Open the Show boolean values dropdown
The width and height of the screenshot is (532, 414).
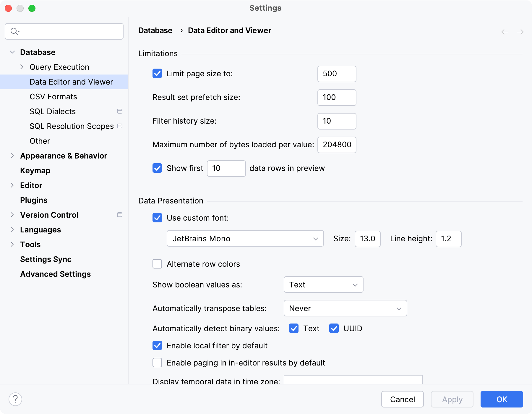click(x=323, y=284)
